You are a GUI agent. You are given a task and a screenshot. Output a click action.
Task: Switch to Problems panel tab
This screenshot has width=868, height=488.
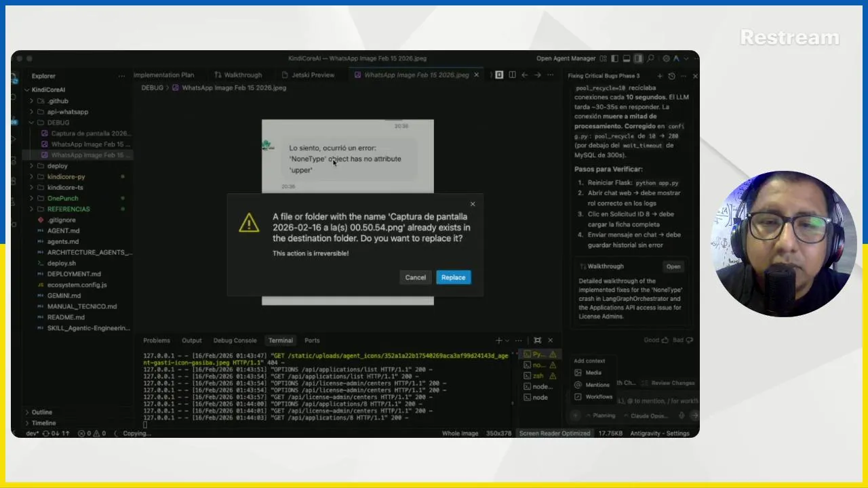coord(157,341)
